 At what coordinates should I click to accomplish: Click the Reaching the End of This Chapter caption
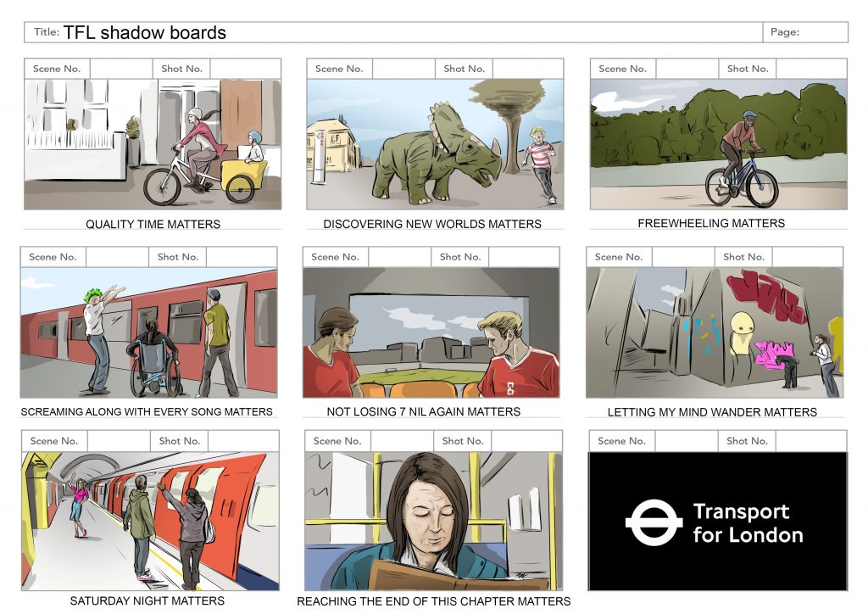click(x=433, y=600)
